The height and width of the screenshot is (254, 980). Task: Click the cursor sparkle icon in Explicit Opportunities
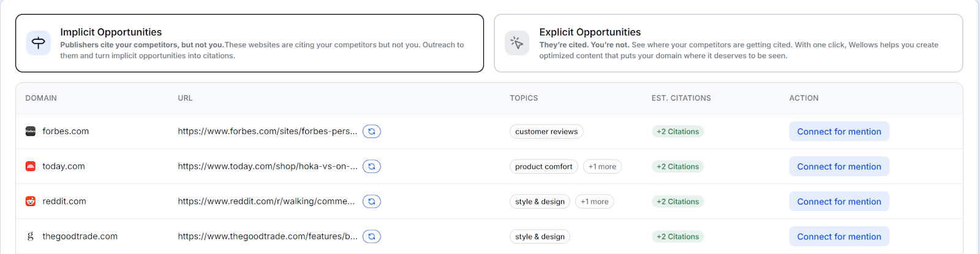click(x=517, y=43)
